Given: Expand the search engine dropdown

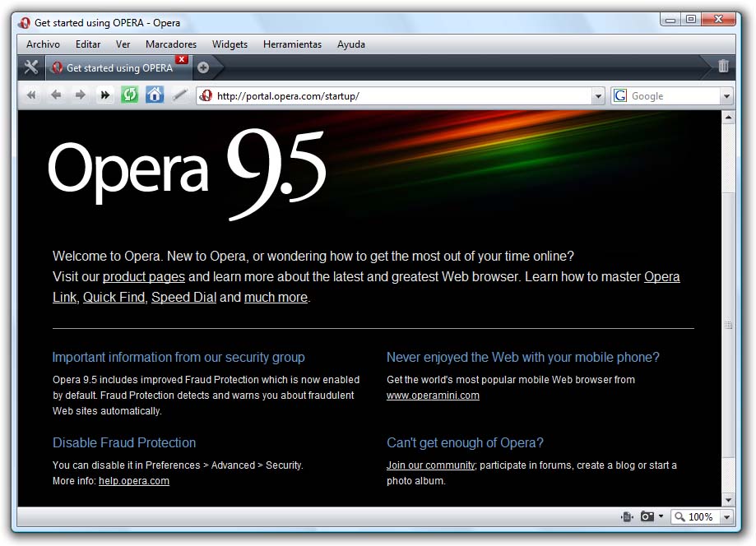Looking at the screenshot, I should [726, 96].
